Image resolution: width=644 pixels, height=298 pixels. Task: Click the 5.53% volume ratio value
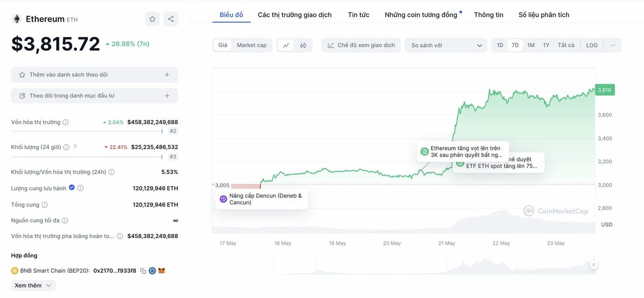[x=170, y=172]
